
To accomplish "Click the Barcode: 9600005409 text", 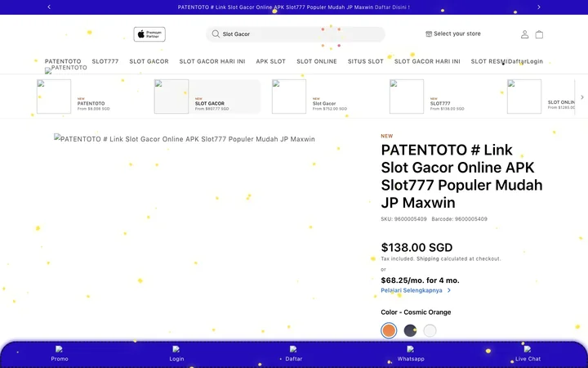I will (x=459, y=219).
